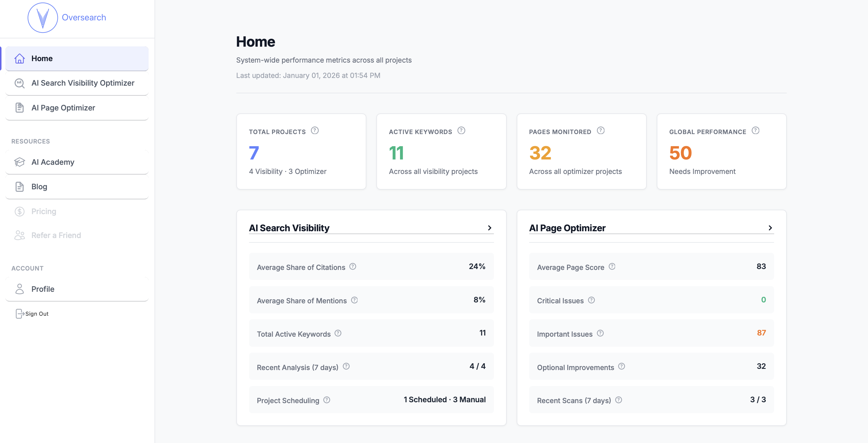Viewport: 868px width, 443px height.
Task: Click help icon beside Global Performance
Action: pyautogui.click(x=755, y=130)
